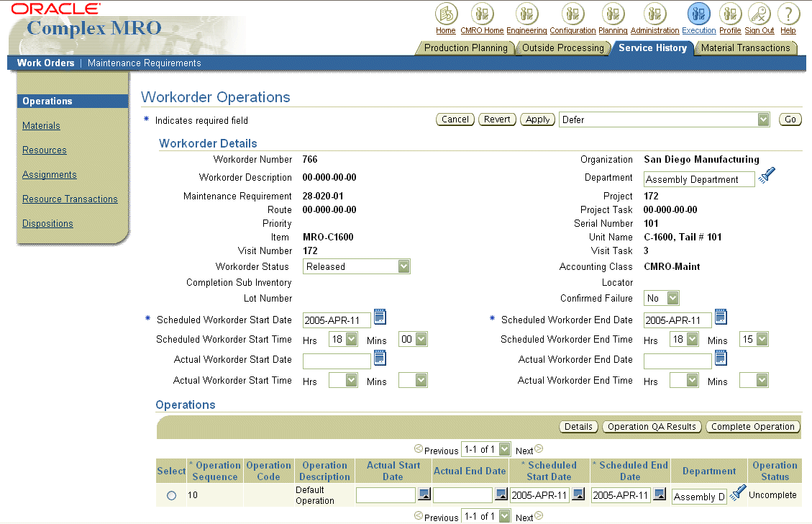The width and height of the screenshot is (812, 524).
Task: Click operation Actual Start Date input in table
Action: click(x=386, y=495)
